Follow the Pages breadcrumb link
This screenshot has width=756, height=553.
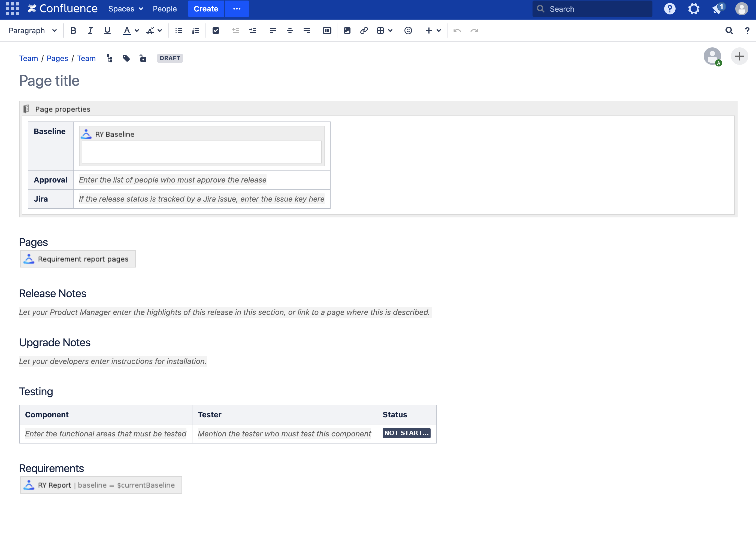(x=57, y=58)
